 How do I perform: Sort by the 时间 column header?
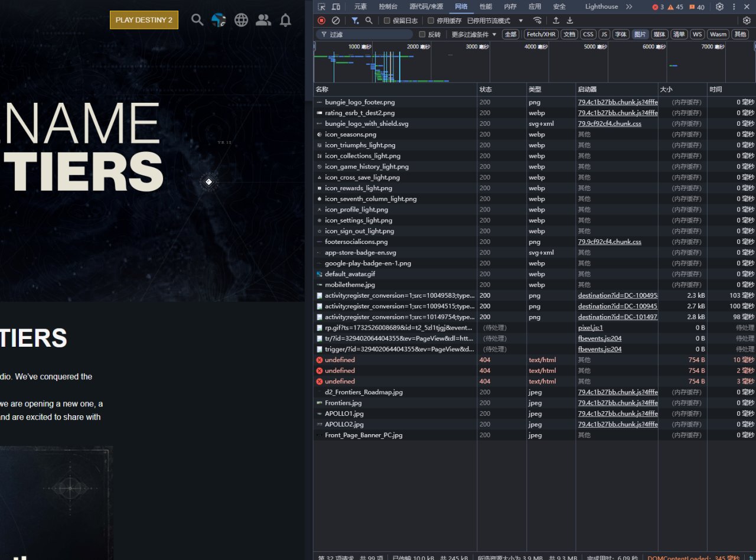(x=731, y=89)
